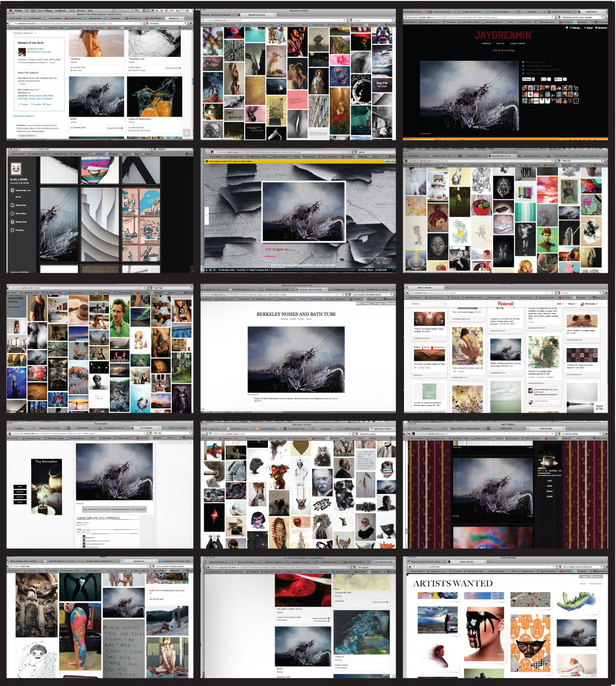
Task: Click the Pin It bookmarklet in the Pinterest window
Action: [x=512, y=298]
